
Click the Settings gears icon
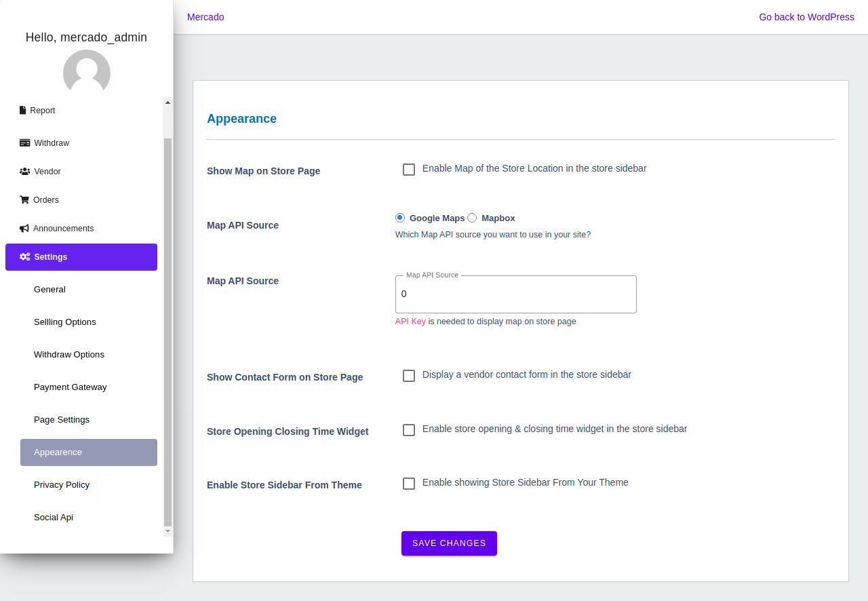[x=25, y=257]
